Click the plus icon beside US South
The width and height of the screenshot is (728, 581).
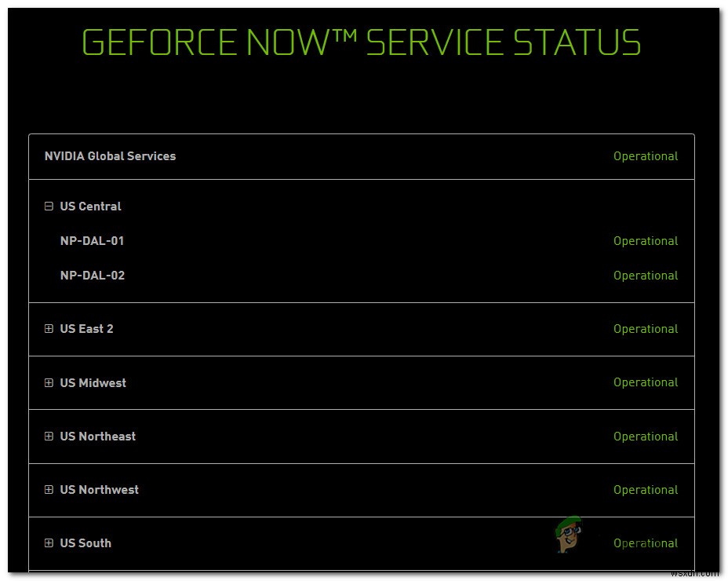[49, 543]
